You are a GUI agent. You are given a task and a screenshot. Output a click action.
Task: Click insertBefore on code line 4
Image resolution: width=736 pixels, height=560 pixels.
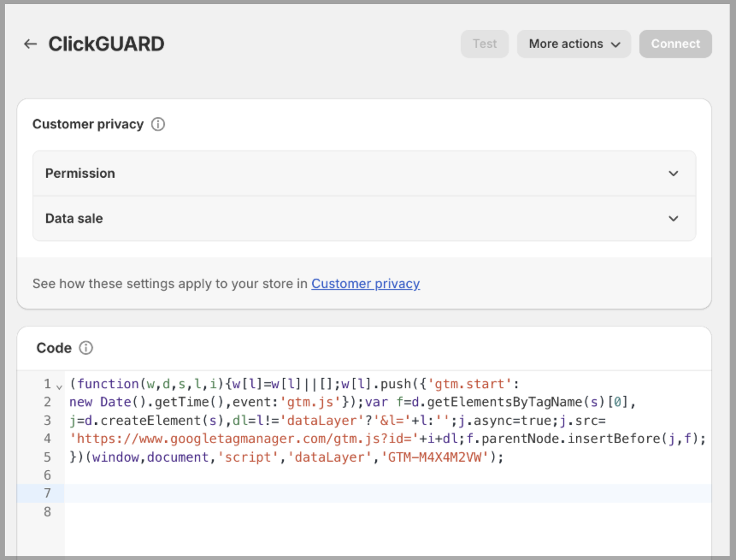click(x=614, y=439)
